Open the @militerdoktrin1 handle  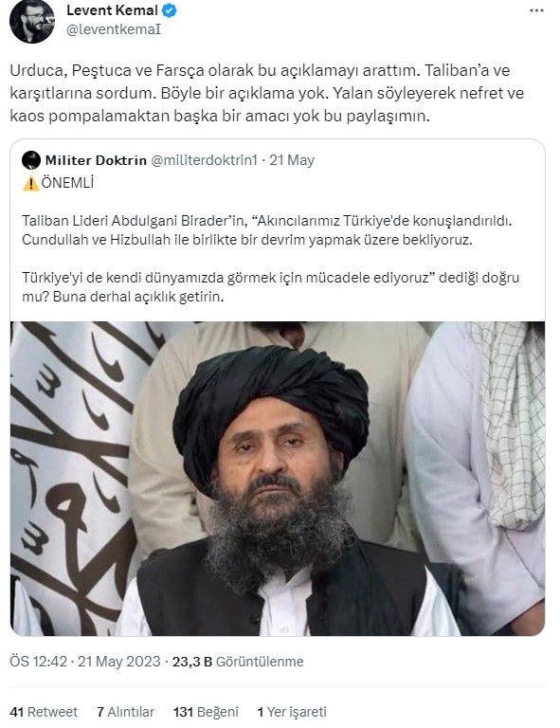tap(204, 160)
